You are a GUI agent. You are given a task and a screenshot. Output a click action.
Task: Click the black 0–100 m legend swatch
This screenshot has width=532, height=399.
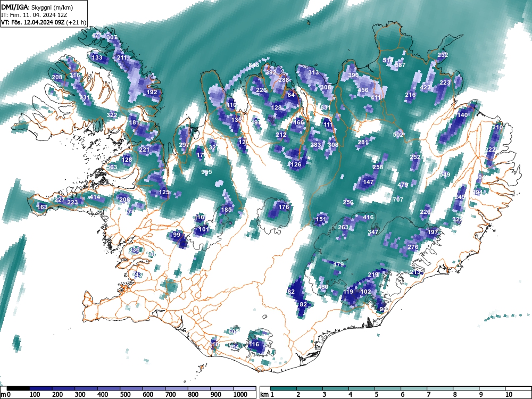(18, 388)
